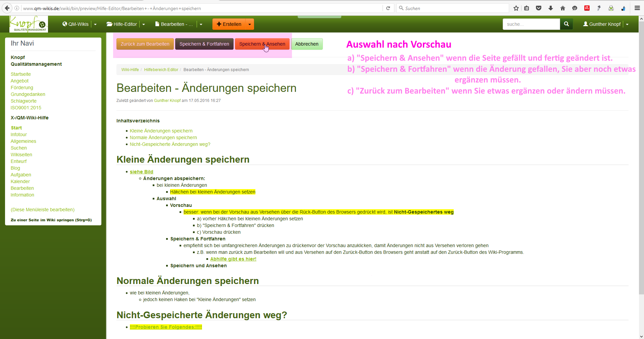Click the Knopf Qualitätsmanagement logo
644x339 pixels.
coord(29,24)
